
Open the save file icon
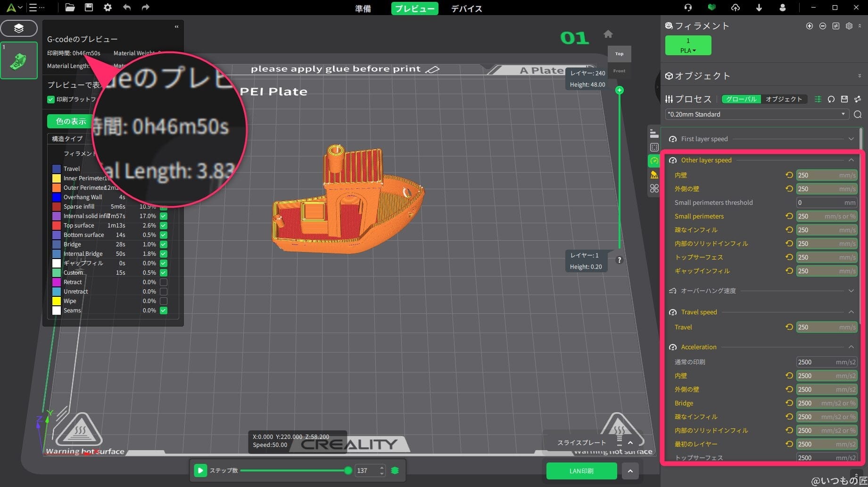click(88, 8)
